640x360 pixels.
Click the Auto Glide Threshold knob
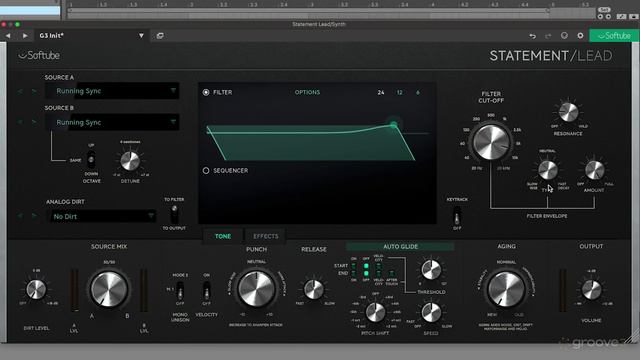click(x=431, y=270)
